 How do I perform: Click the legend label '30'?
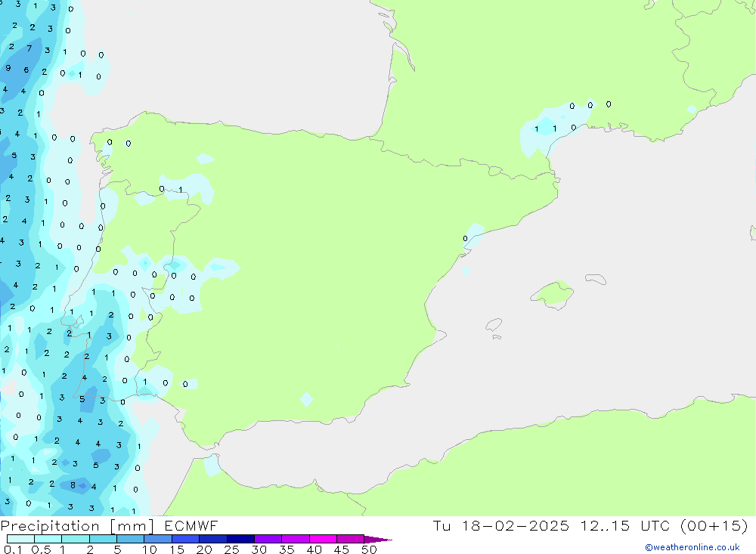click(259, 549)
